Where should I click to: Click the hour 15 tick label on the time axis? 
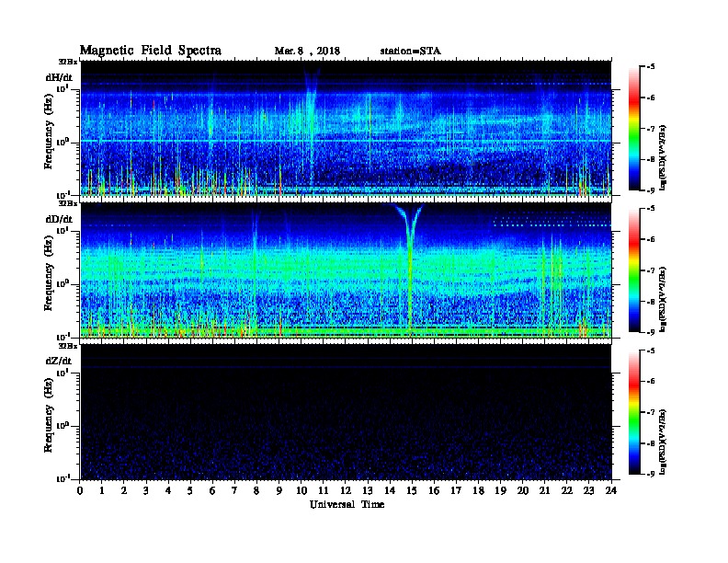(x=412, y=491)
